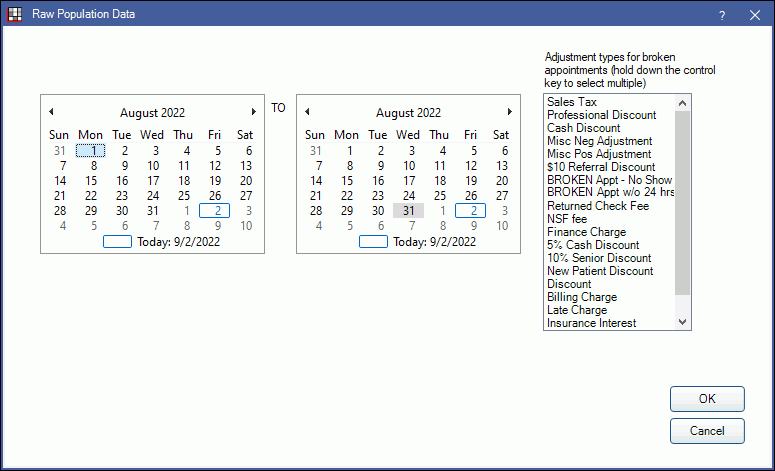The width and height of the screenshot is (775, 471).
Task: Open month selector from start calendar header
Action: point(152,113)
